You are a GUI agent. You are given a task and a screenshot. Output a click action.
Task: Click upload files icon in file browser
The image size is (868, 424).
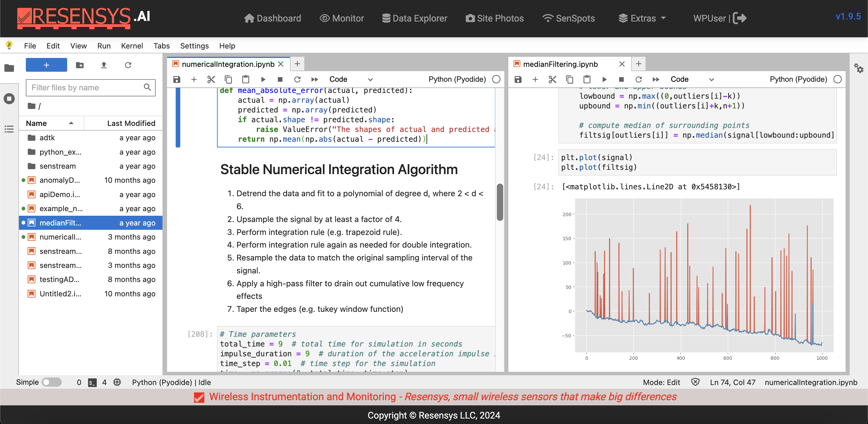[104, 65]
